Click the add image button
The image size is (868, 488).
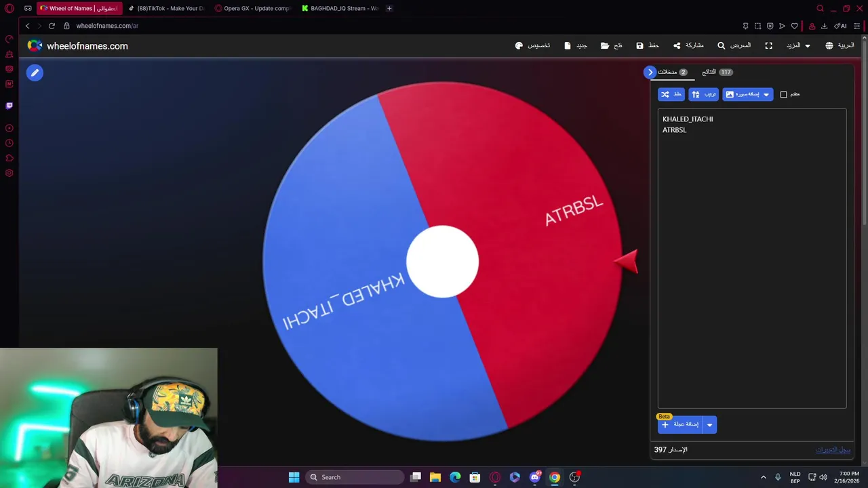[742, 94]
